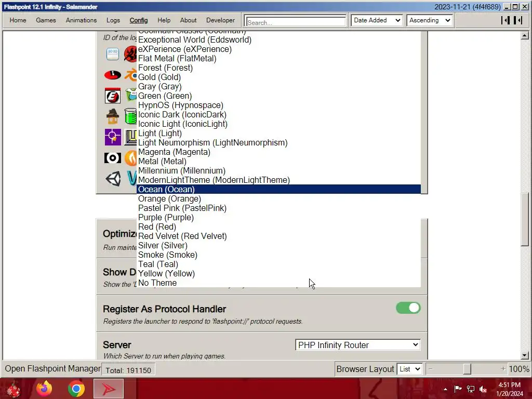The height and width of the screenshot is (399, 532).
Task: Select Flat Metal (FlatMetal) theme
Action: coord(278,58)
